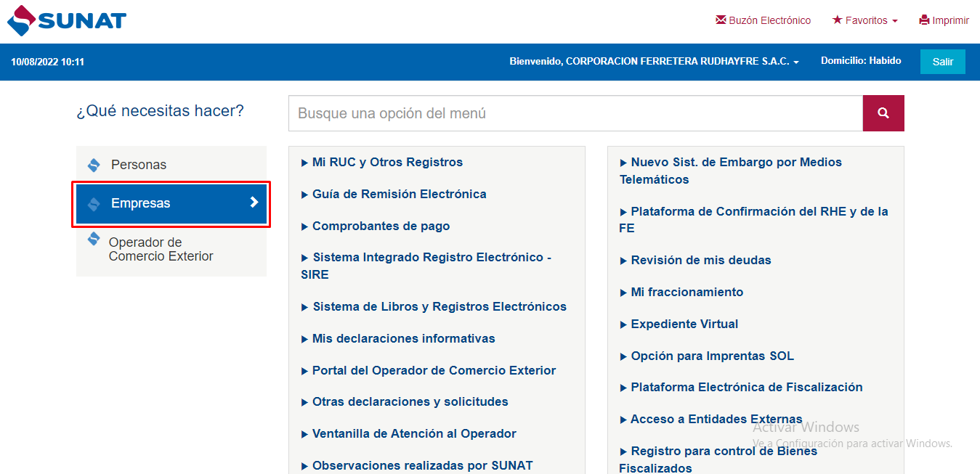The height and width of the screenshot is (474, 980).
Task: Expand Acceso a Entidades Externas
Action: [711, 420]
